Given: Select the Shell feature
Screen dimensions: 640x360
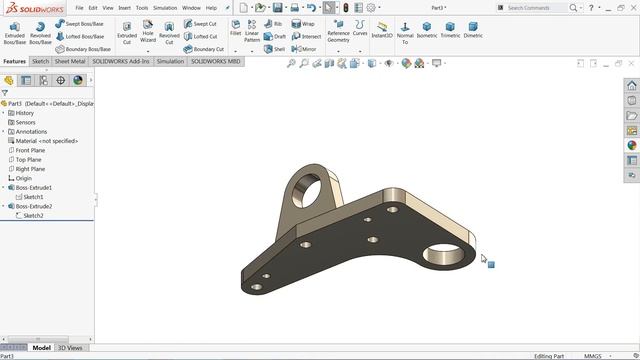Looking at the screenshot, I should (x=274, y=49).
